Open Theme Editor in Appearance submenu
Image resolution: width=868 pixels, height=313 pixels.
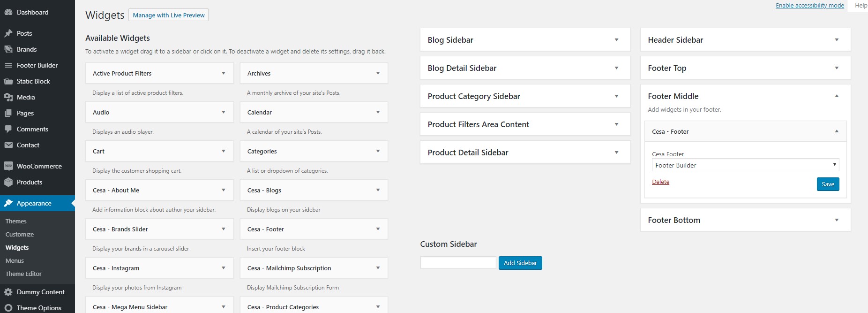point(23,274)
